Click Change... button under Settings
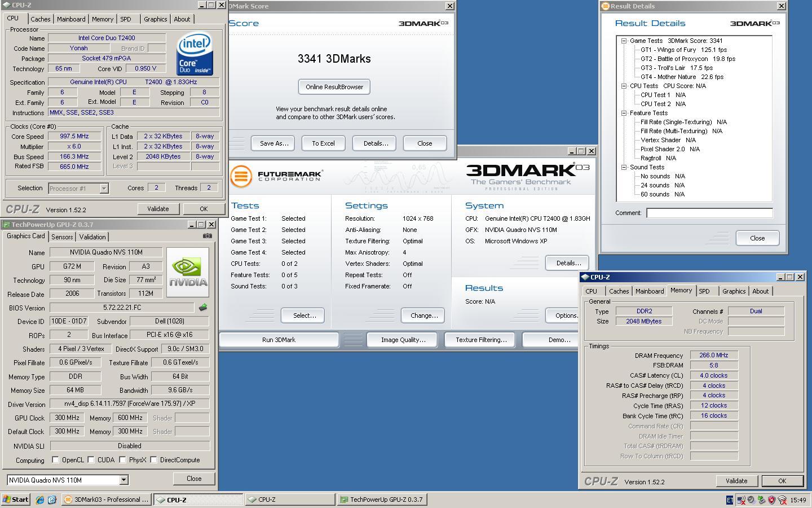812x508 pixels. [424, 316]
